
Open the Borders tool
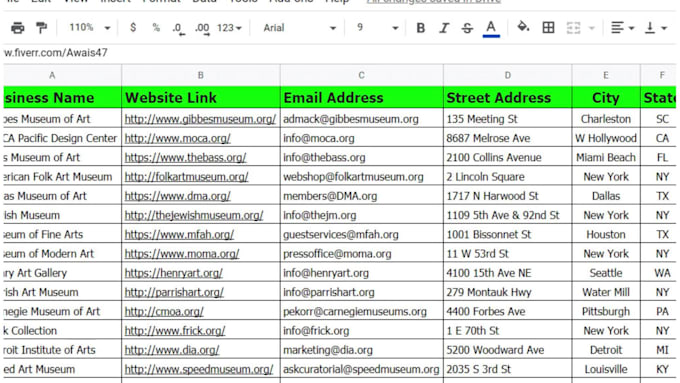point(548,28)
